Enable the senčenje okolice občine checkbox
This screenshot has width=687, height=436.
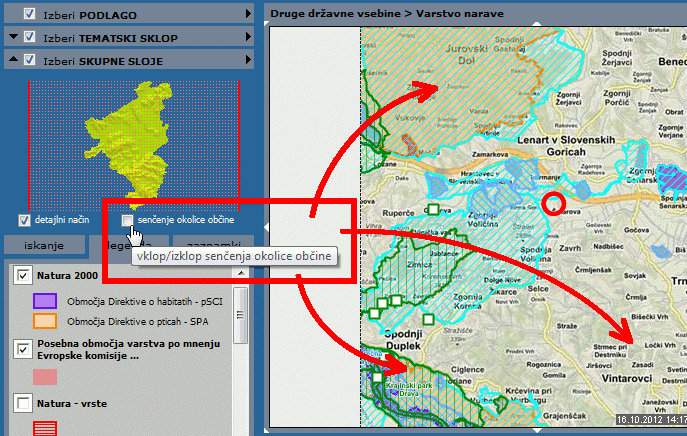point(127,219)
